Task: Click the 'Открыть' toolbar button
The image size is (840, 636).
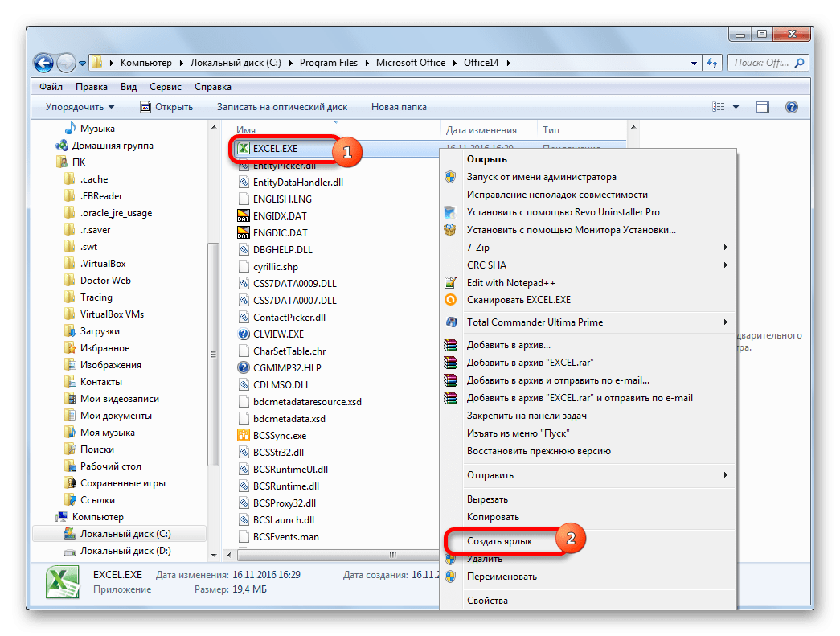Action: pos(166,107)
